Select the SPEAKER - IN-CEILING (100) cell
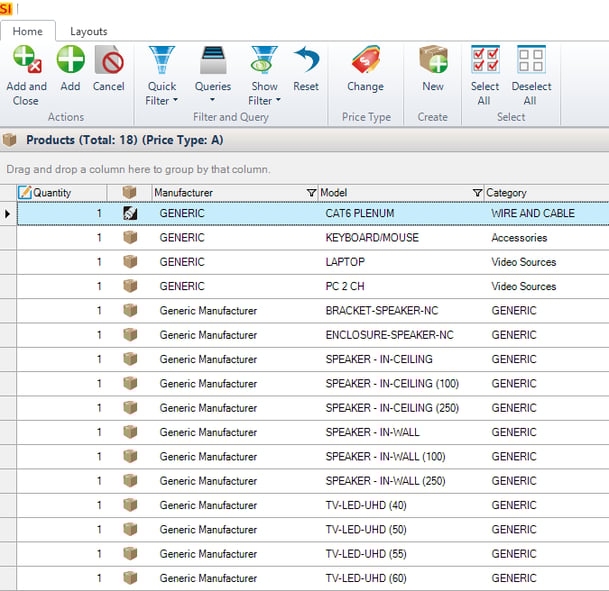 pos(401,384)
